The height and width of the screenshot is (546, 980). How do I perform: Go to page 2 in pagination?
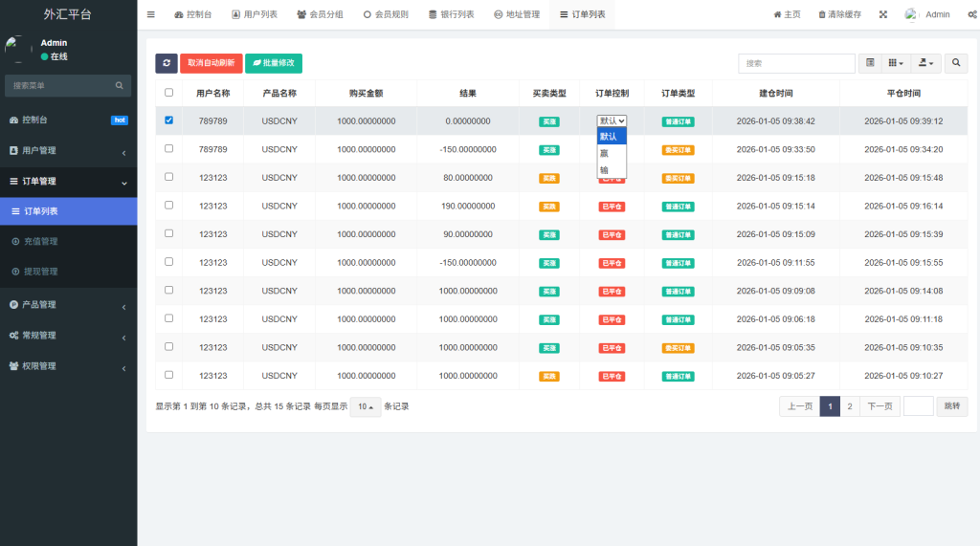pyautogui.click(x=850, y=406)
